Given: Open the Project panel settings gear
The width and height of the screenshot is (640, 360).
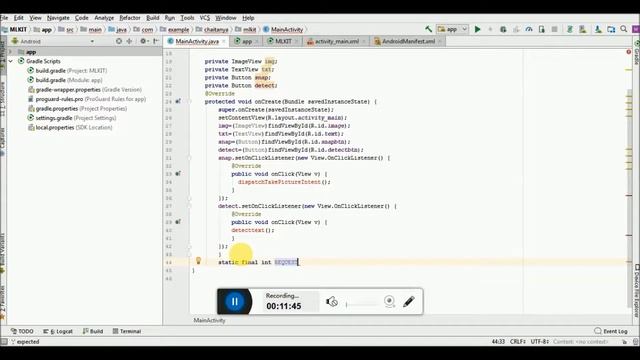Looking at the screenshot, I should (x=144, y=41).
